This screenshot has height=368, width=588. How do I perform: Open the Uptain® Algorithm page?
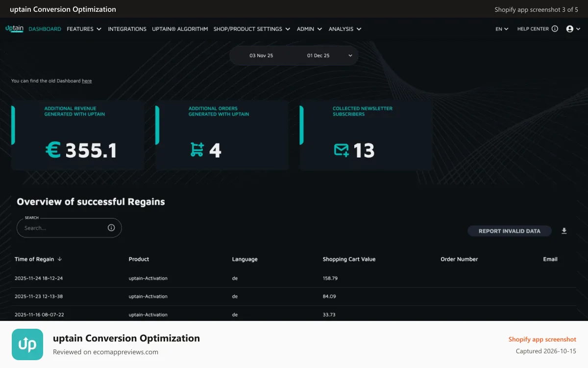coord(180,29)
